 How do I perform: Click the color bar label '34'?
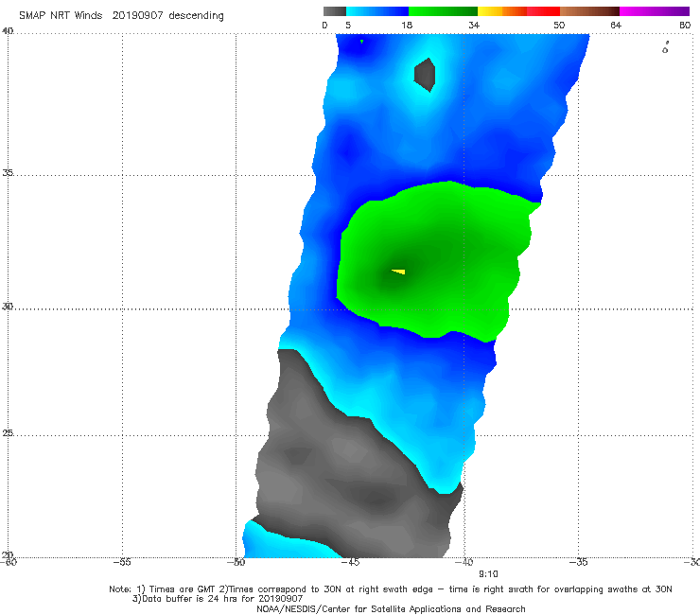click(x=474, y=26)
